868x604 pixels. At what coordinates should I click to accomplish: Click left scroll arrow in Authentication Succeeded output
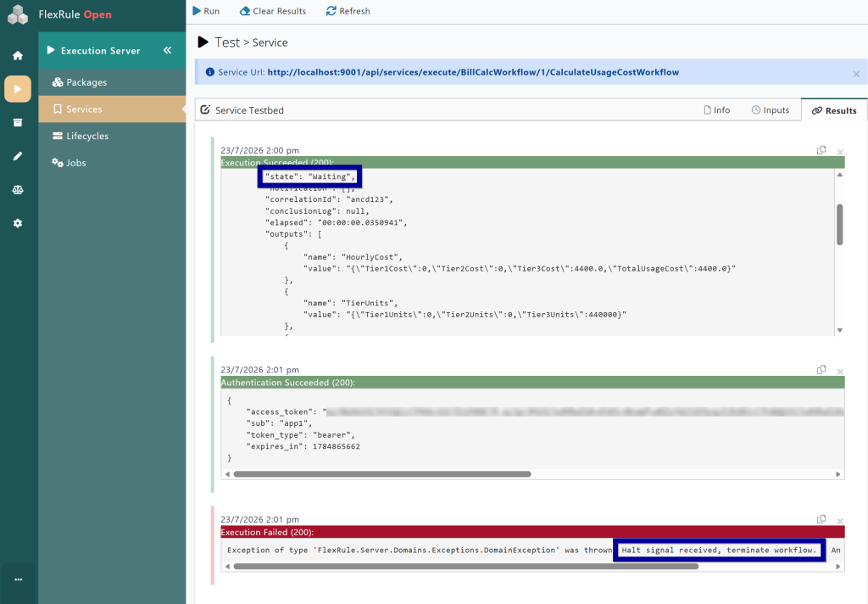(227, 474)
